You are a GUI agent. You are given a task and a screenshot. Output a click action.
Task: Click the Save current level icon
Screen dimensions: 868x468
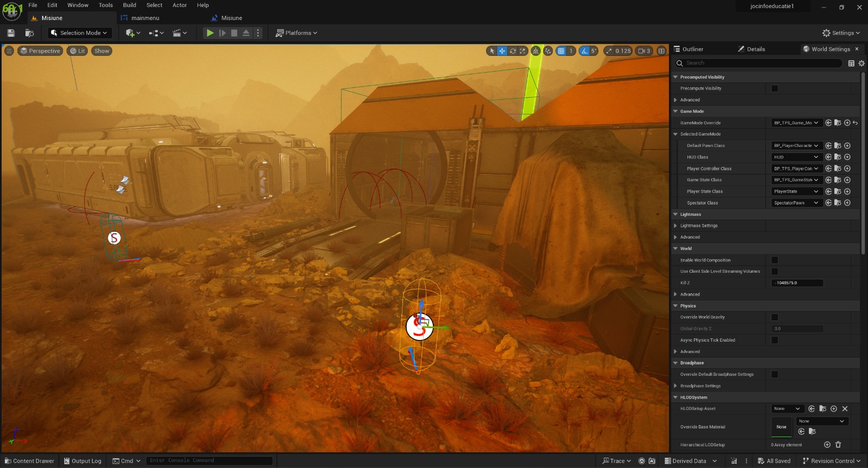point(11,33)
